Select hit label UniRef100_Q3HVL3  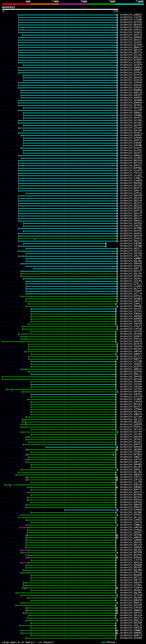tap(131, 304)
